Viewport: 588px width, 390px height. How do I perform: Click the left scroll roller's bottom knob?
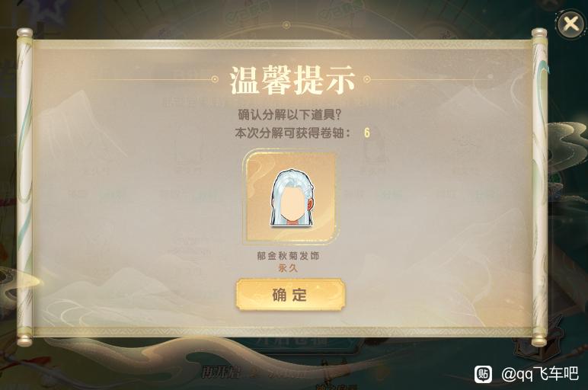24,340
